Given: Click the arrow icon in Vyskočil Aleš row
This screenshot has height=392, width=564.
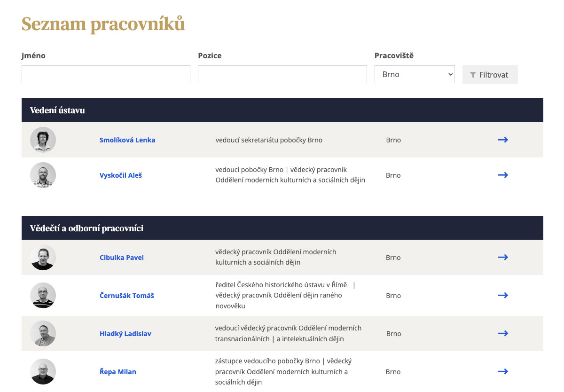Looking at the screenshot, I should [x=503, y=175].
